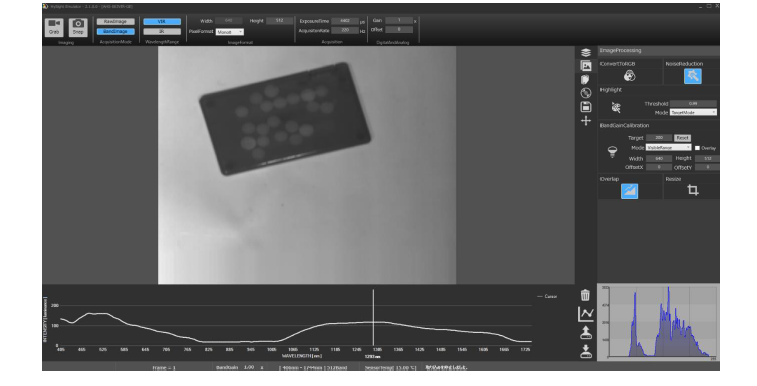The image size is (757, 386).
Task: Click the Highlight tool icon
Action: tap(616, 108)
